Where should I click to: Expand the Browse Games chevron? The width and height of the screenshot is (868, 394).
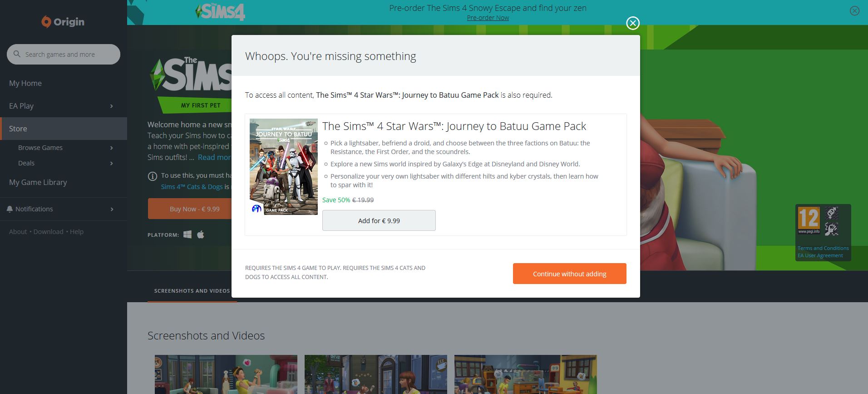[x=112, y=148]
